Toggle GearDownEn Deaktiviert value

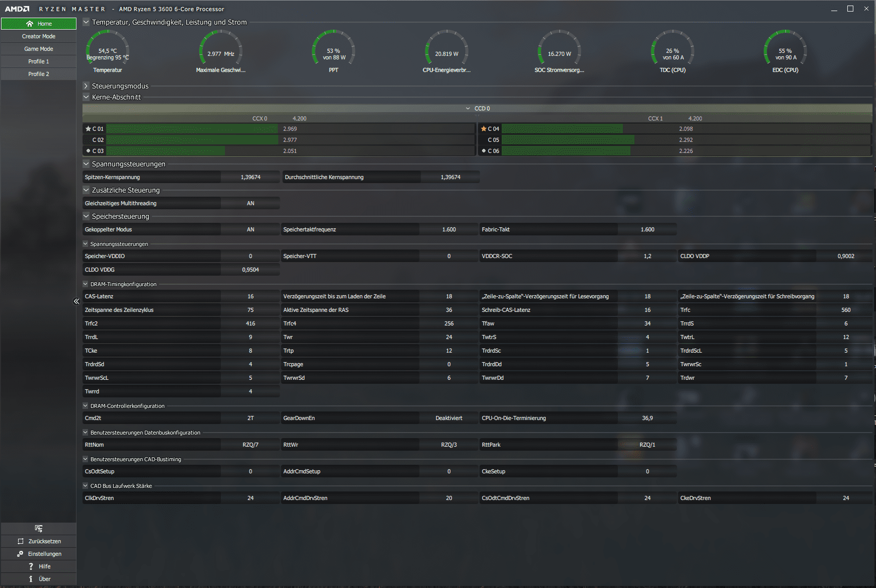tap(449, 418)
